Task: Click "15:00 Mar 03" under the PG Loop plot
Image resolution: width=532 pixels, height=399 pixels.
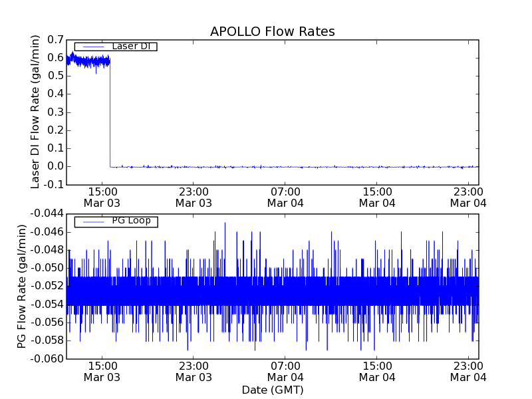Action: [102, 372]
